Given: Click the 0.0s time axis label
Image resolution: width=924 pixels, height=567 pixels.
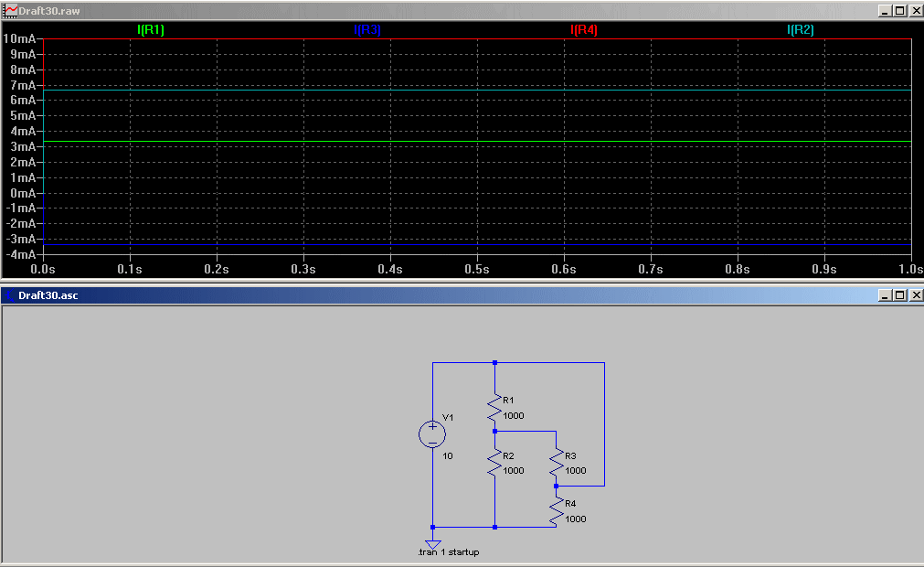Looking at the screenshot, I should point(43,270).
